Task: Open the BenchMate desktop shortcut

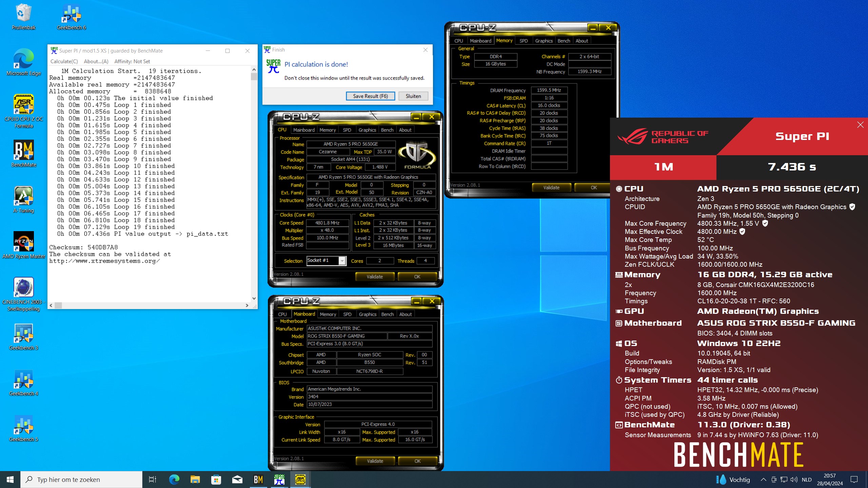Action: (x=23, y=154)
